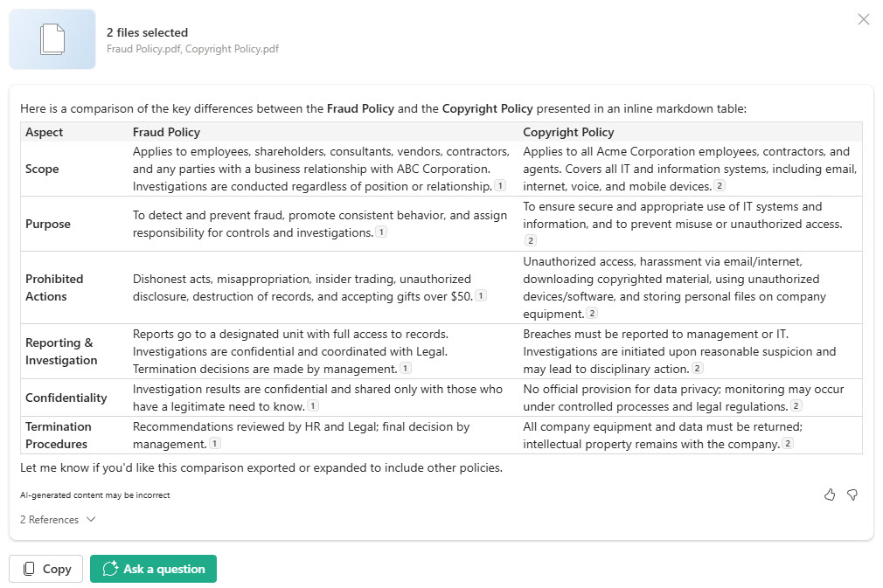Click the thumbs up feedback icon
Viewport: 883px width, 588px height.
pyautogui.click(x=830, y=495)
